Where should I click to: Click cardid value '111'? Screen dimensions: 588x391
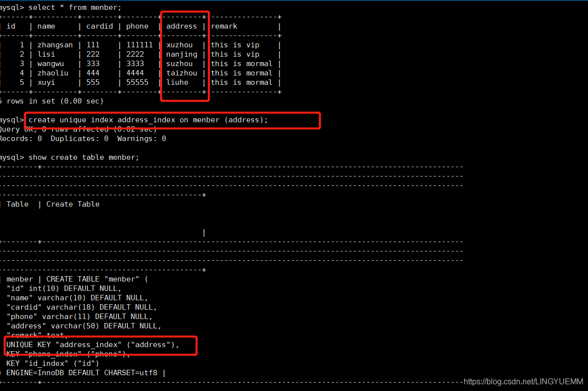(x=93, y=45)
